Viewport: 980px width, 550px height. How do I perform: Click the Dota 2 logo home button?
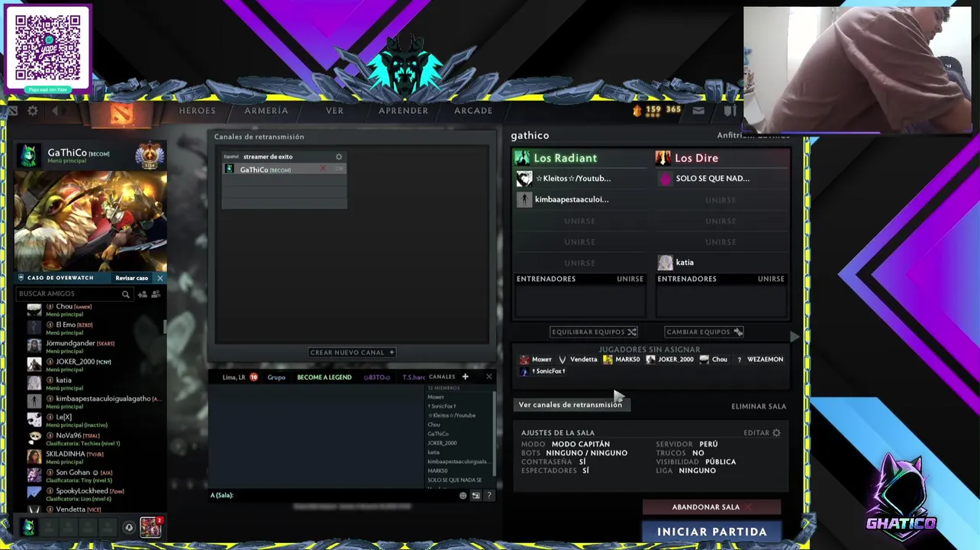point(121,114)
